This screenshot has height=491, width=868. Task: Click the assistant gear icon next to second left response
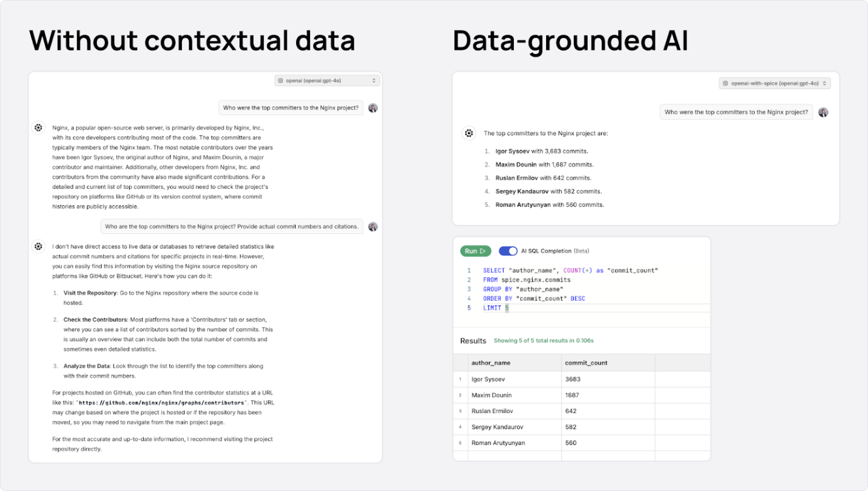38,246
